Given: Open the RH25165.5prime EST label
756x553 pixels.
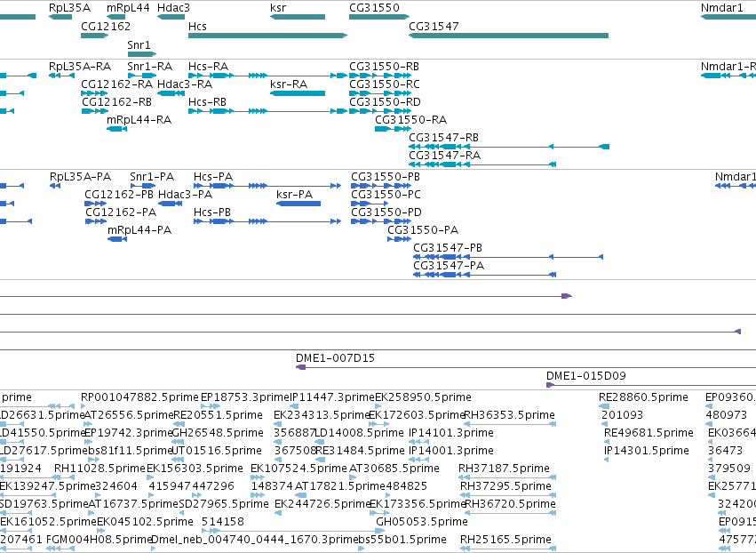Looking at the screenshot, I should click(x=505, y=540).
